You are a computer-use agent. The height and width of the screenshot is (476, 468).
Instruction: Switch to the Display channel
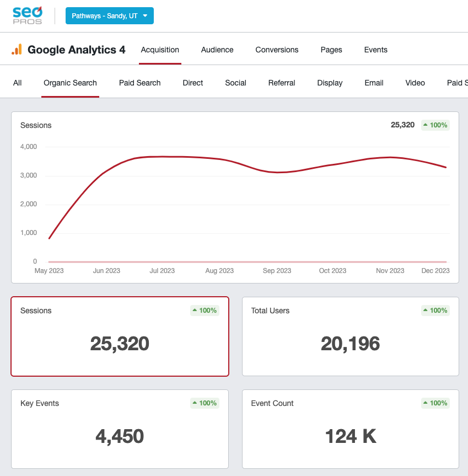pyautogui.click(x=330, y=83)
